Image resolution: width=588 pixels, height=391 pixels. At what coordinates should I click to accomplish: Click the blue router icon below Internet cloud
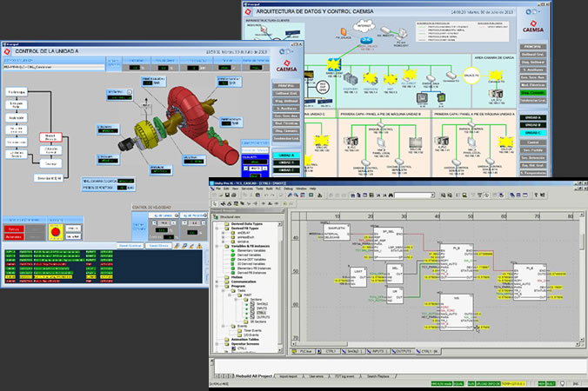pyautogui.click(x=366, y=41)
